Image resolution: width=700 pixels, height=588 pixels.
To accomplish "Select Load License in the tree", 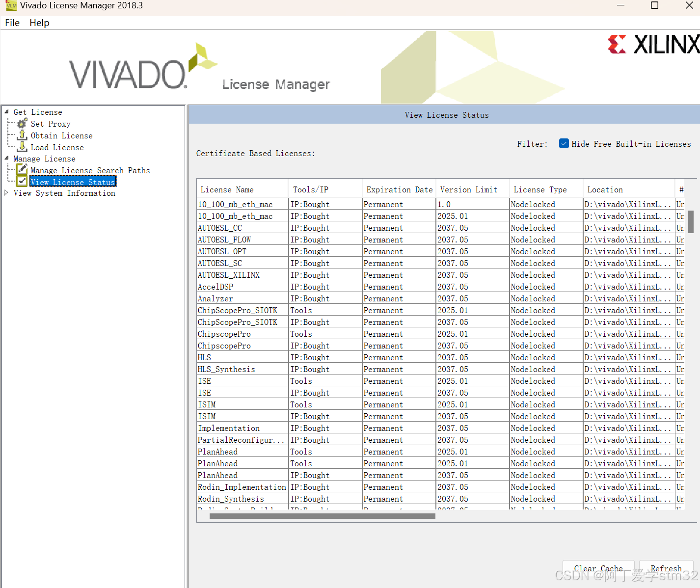I will tap(57, 147).
